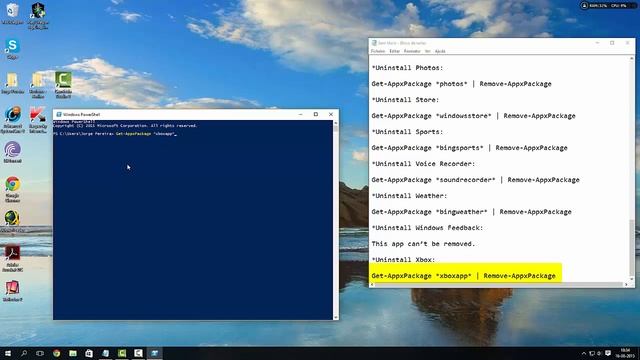Open the Editar menu in Notepad
Screen dimensions: 640x360
(394, 51)
